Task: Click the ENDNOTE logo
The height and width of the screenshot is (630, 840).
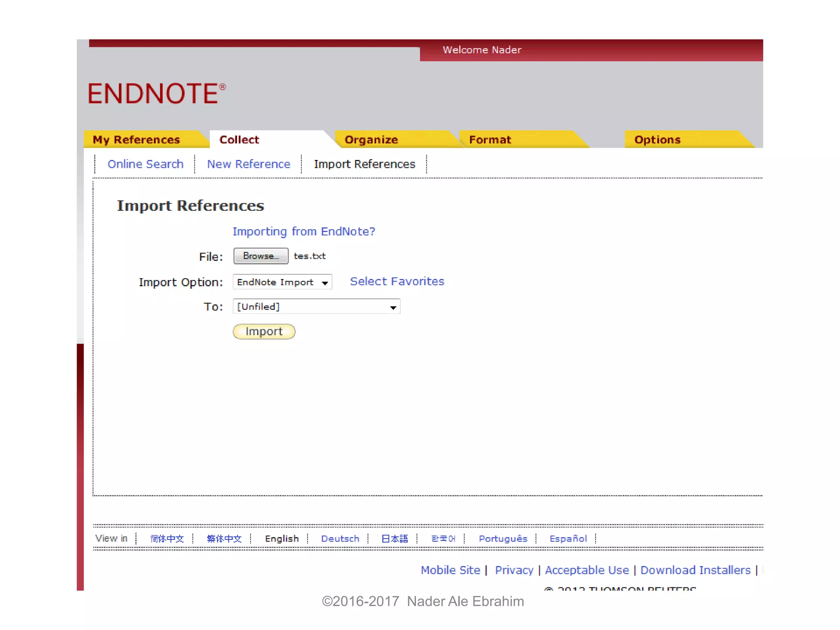Action: tap(156, 93)
